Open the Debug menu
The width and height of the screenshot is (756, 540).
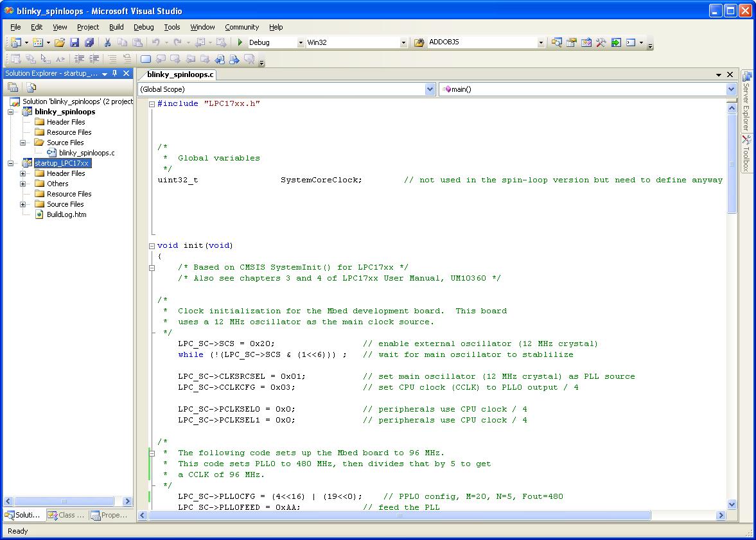(143, 27)
